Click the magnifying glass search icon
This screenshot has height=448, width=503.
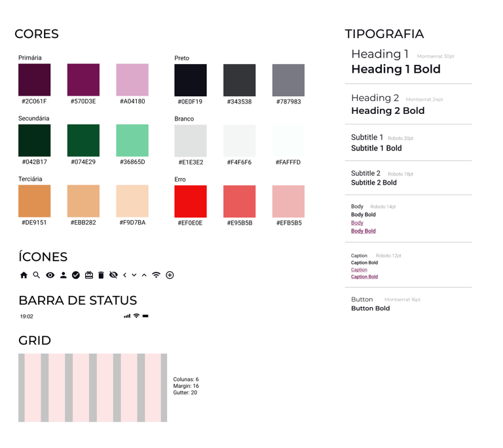click(37, 275)
